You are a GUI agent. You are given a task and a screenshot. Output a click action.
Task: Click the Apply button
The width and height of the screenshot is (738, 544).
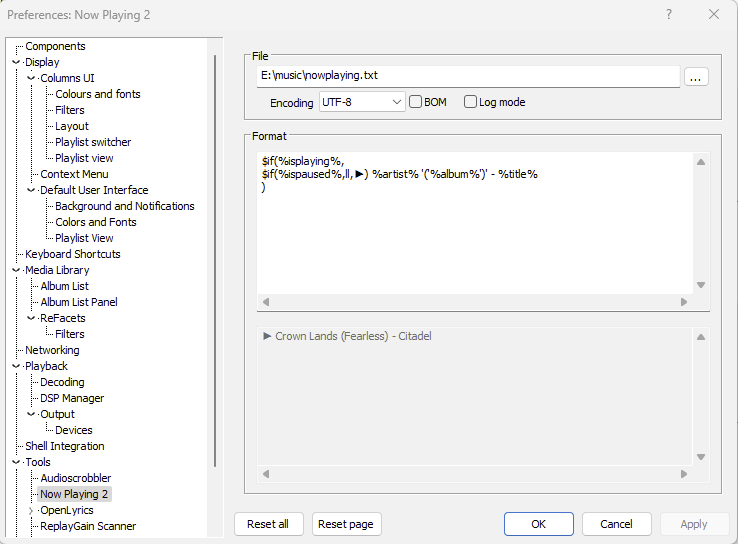[x=694, y=524]
